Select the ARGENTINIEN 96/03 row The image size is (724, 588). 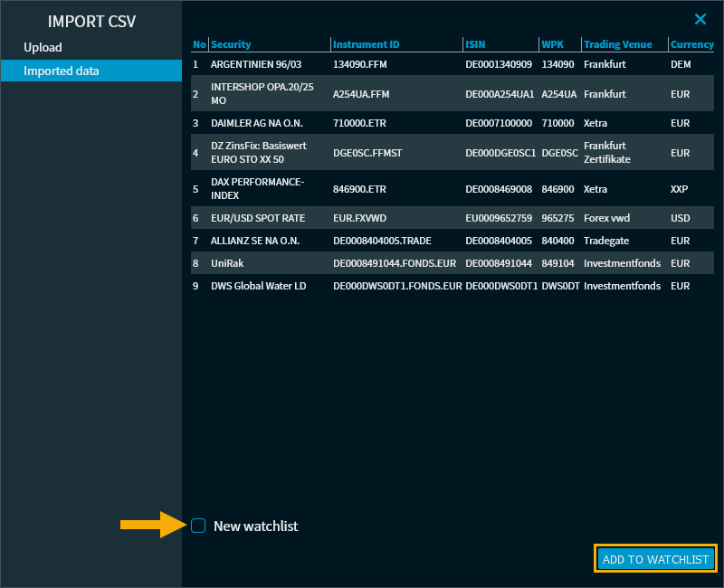click(x=257, y=64)
